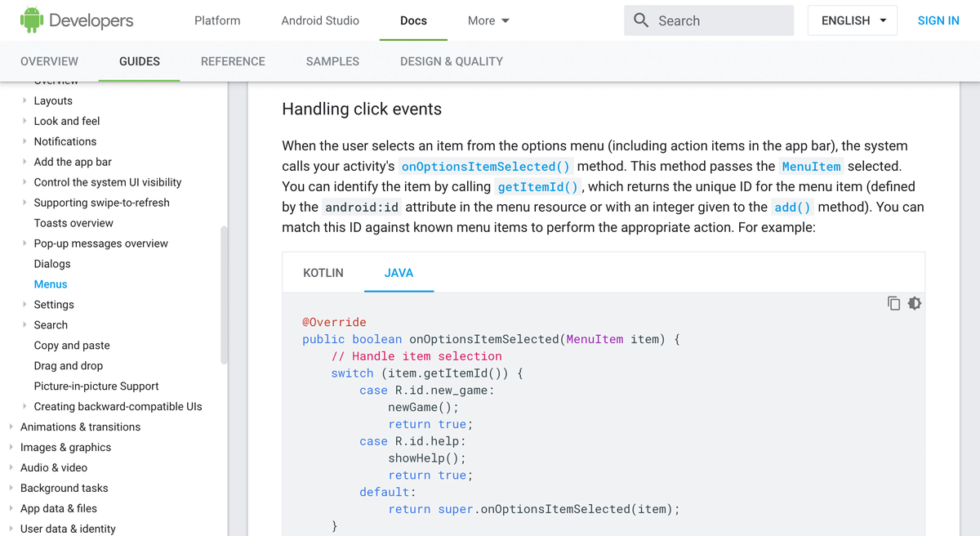Screen dimensions: 980x536
Task: Switch to the SAMPLES tab
Action: pos(332,61)
